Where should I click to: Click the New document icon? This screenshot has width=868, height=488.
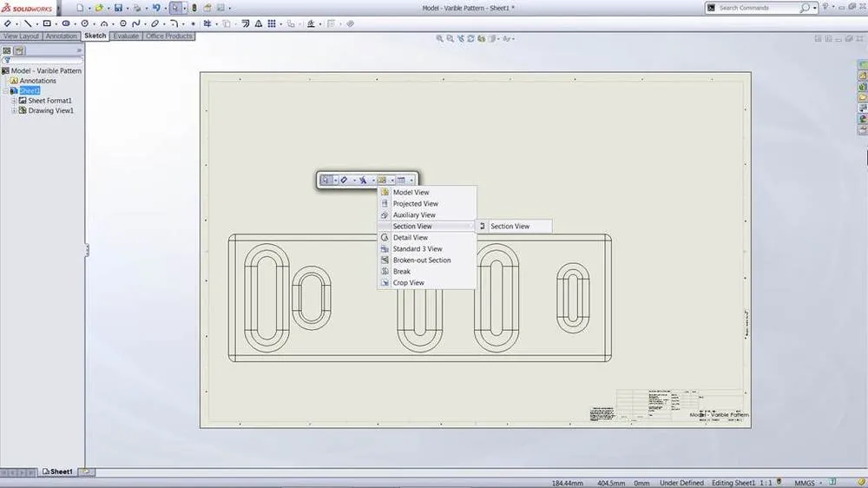(x=80, y=8)
